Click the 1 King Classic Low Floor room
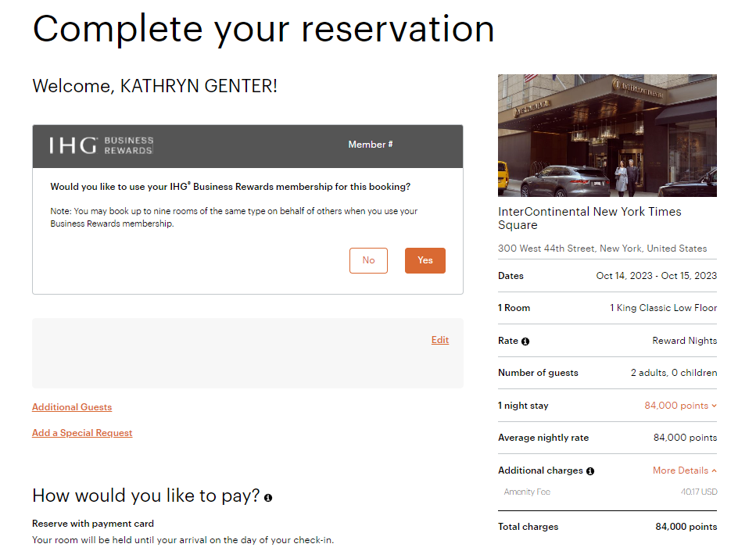Screen dimensions: 756x551 tap(662, 308)
